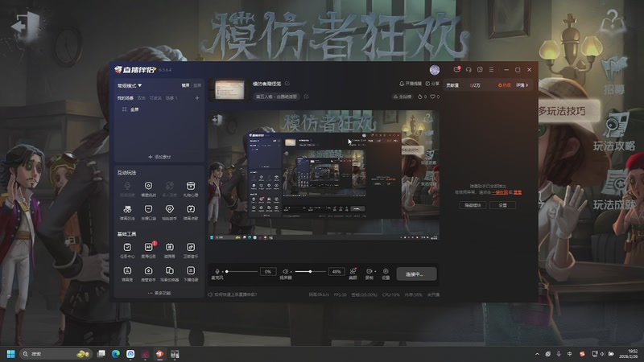Image resolution: width=644 pixels, height=362 pixels.
Task: Adjust the speaker volume slider
Action: coord(310,271)
